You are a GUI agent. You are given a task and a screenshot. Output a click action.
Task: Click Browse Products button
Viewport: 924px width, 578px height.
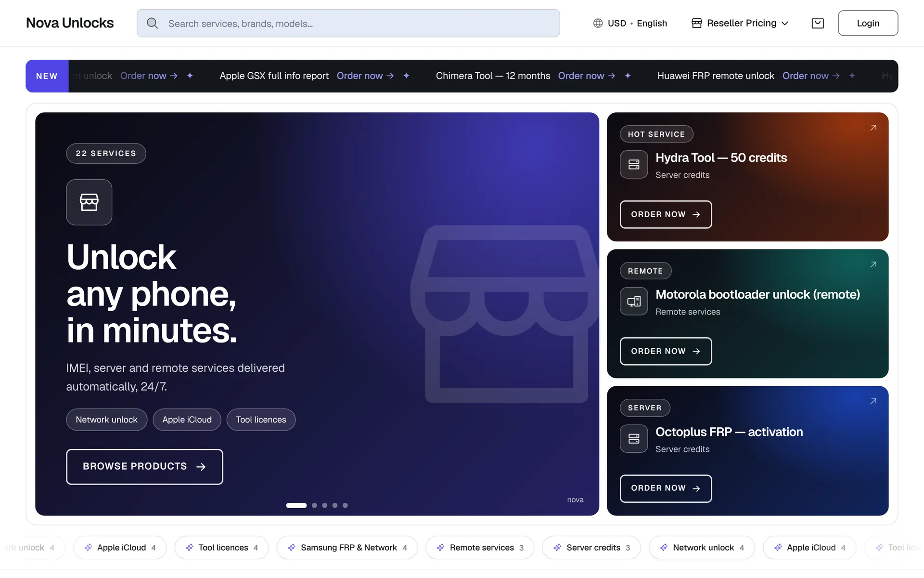(144, 466)
